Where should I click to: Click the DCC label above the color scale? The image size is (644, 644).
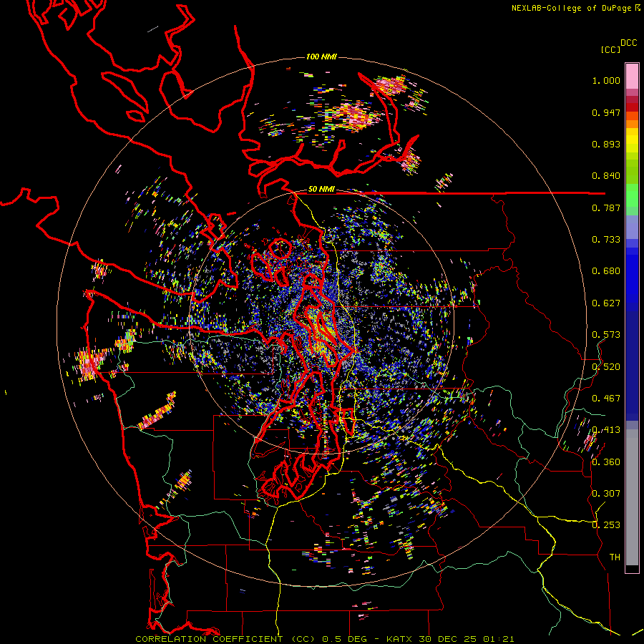(628, 43)
